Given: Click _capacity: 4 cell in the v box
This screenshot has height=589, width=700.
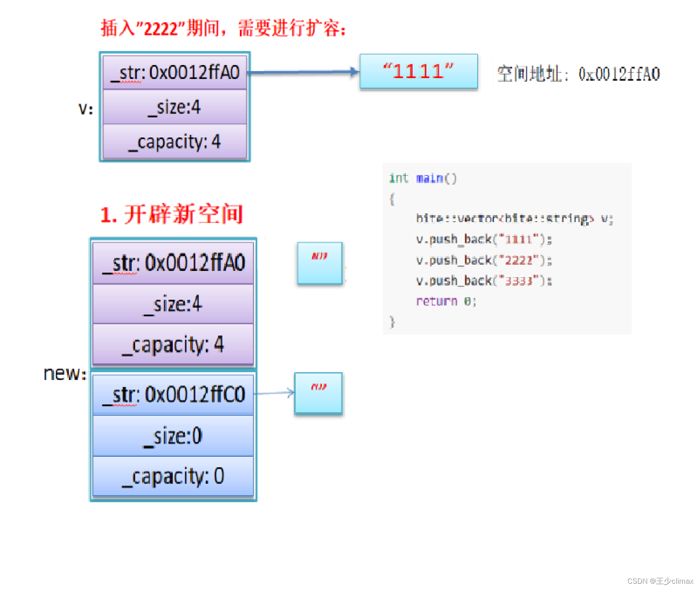Looking at the screenshot, I should coord(175,142).
